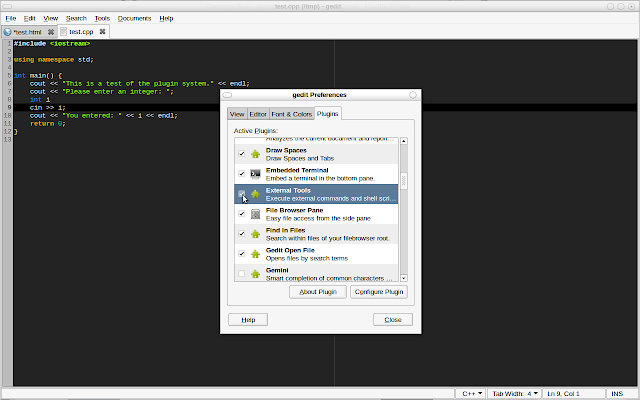Screen dimensions: 640x400
Task: Click the About Plugin button
Action: point(318,292)
